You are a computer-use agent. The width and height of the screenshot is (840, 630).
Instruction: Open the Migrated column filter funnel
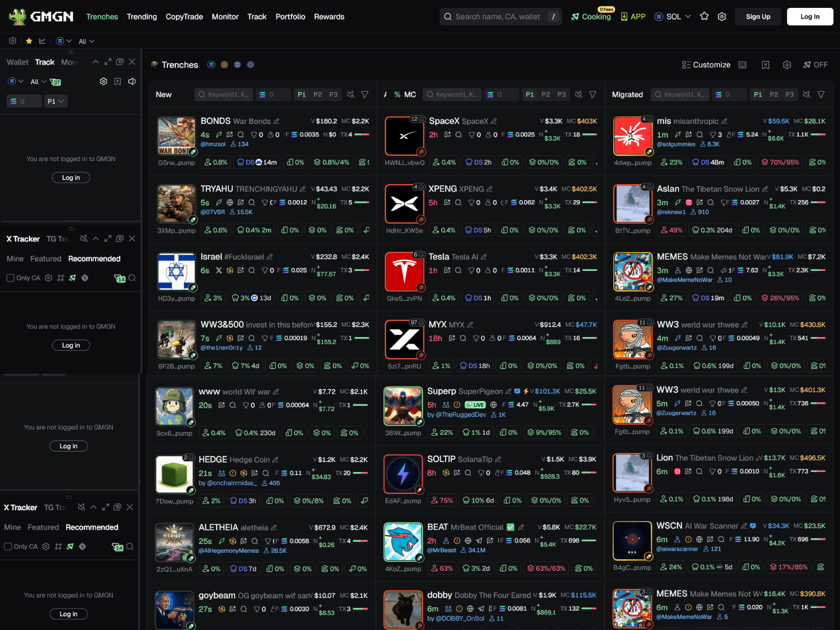coord(821,94)
